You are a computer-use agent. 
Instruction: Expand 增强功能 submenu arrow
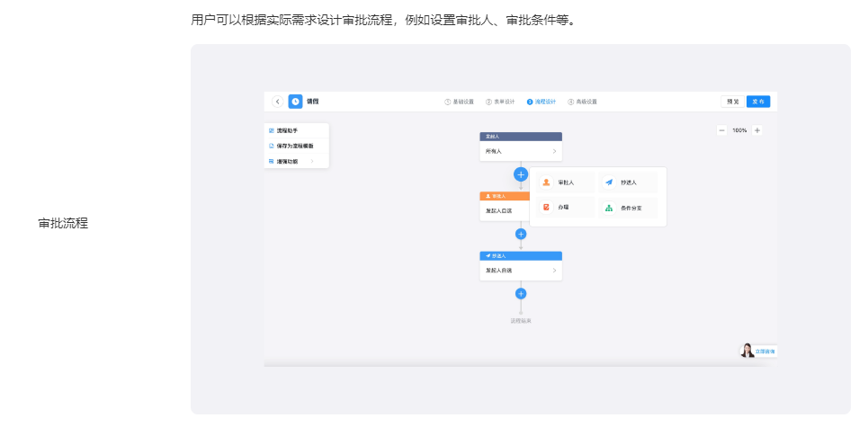tap(312, 162)
